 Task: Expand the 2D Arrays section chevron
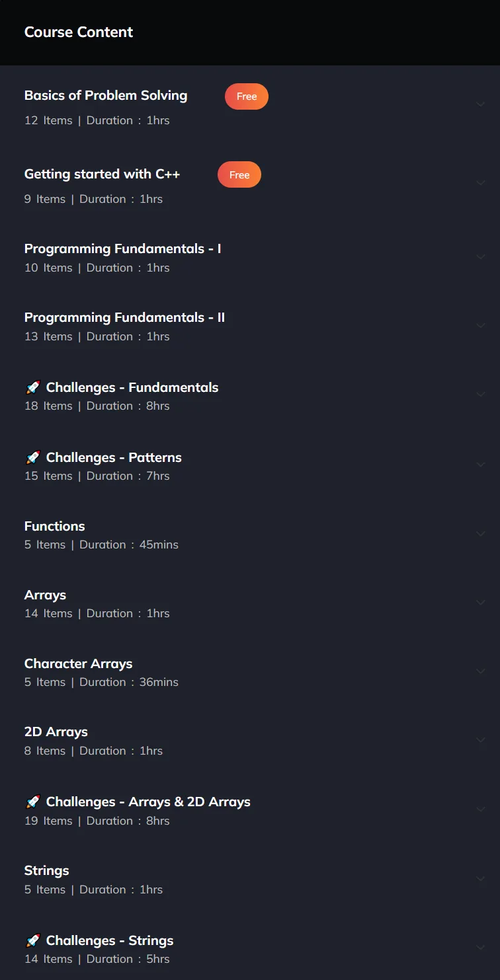481,740
